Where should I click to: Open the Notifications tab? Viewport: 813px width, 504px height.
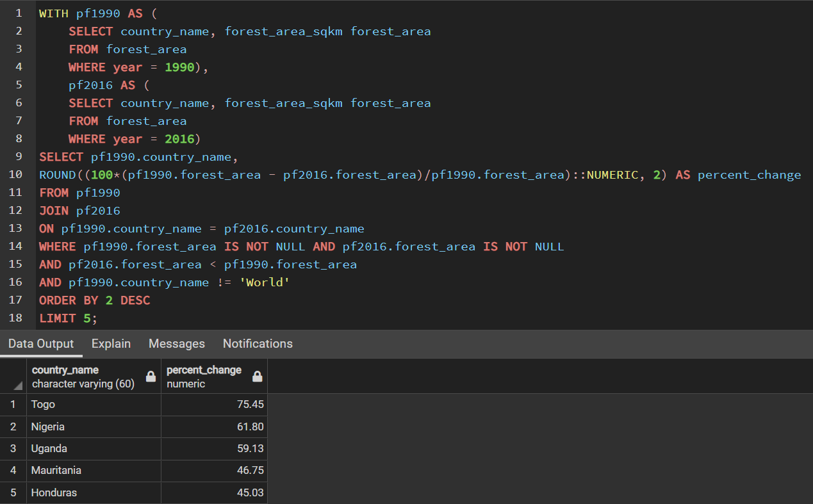click(258, 344)
